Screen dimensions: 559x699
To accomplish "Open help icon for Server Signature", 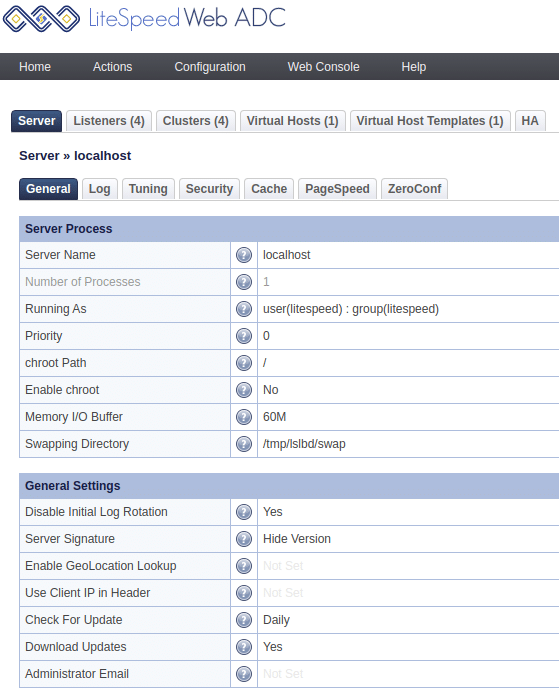I will [244, 539].
